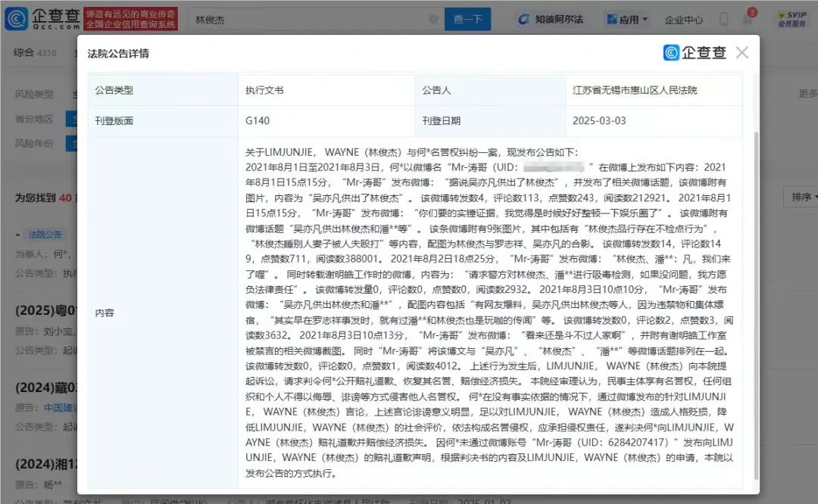Click the dialog's vertical scrollbar
This screenshot has height=504, width=818.
755,303
